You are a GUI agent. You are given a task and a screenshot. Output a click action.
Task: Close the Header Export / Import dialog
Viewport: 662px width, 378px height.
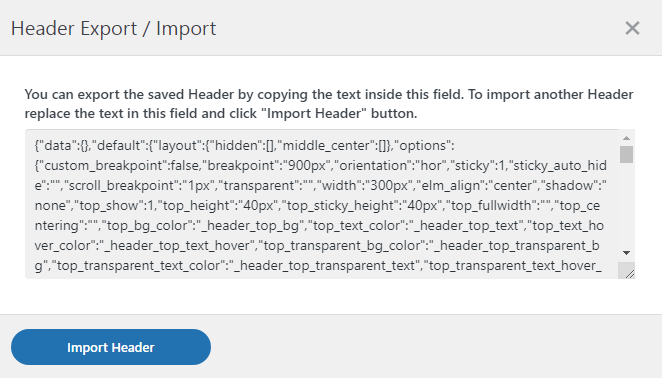point(632,28)
